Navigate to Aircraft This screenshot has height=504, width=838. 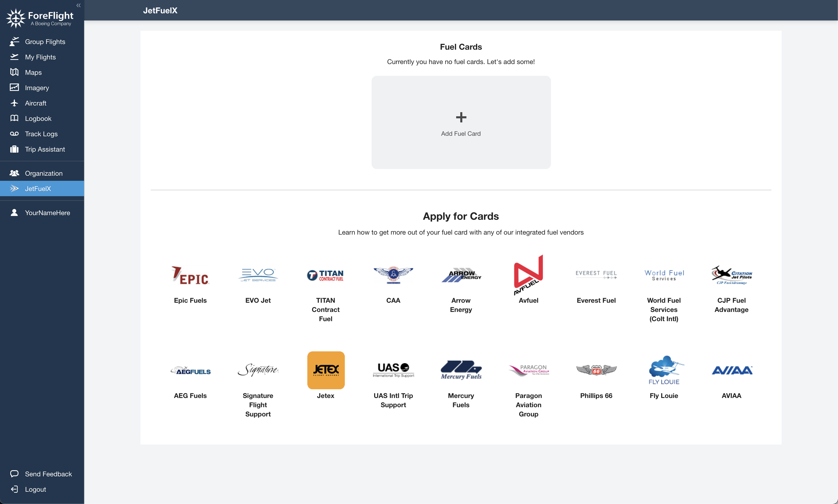(36, 103)
